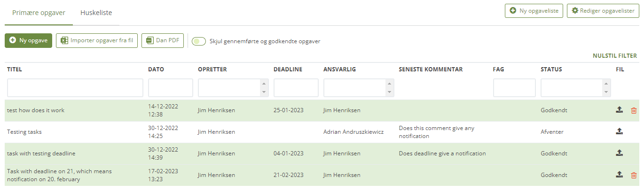The image size is (644, 192).
Task: Toggle 'Skjul gennemførte og godkendte opgaver' switch
Action: (x=199, y=41)
